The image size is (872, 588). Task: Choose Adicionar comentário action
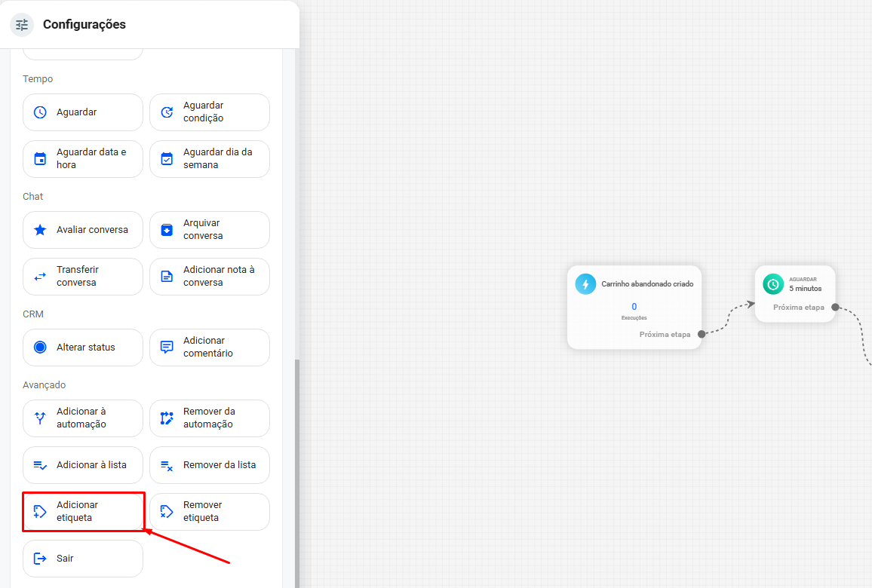(x=210, y=348)
